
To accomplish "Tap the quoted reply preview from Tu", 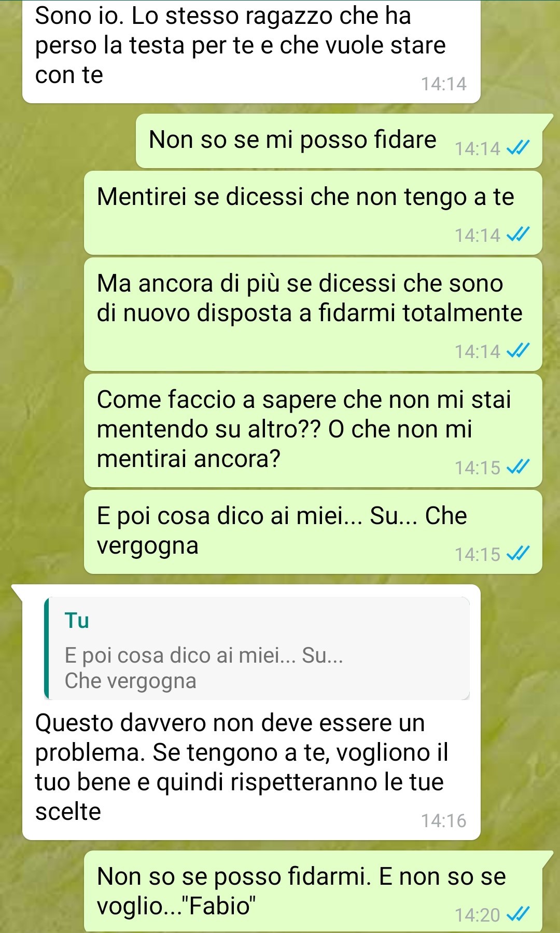I will [x=257, y=648].
